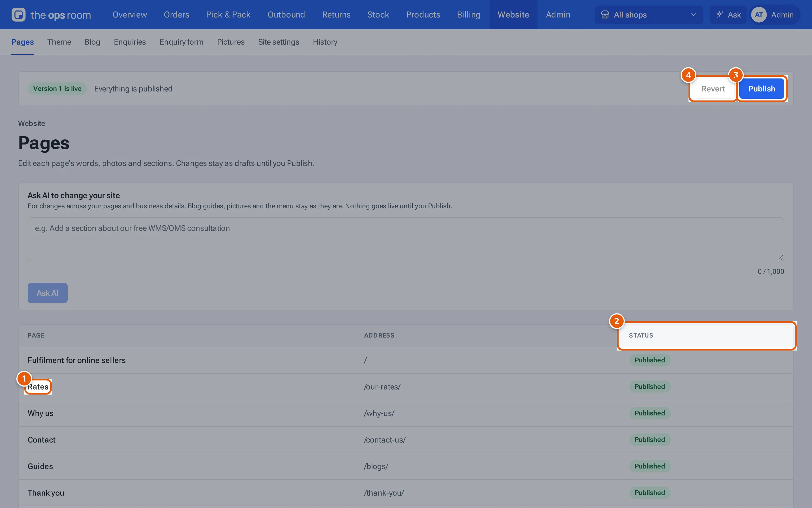Click the shop storefront icon
Image resolution: width=812 pixels, height=508 pixels.
[x=605, y=15]
